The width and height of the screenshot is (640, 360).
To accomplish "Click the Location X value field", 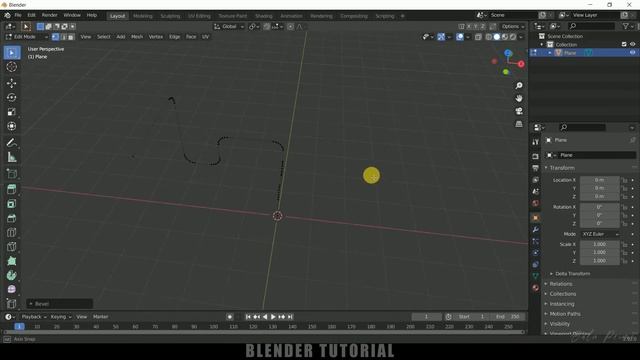I will 600,180.
